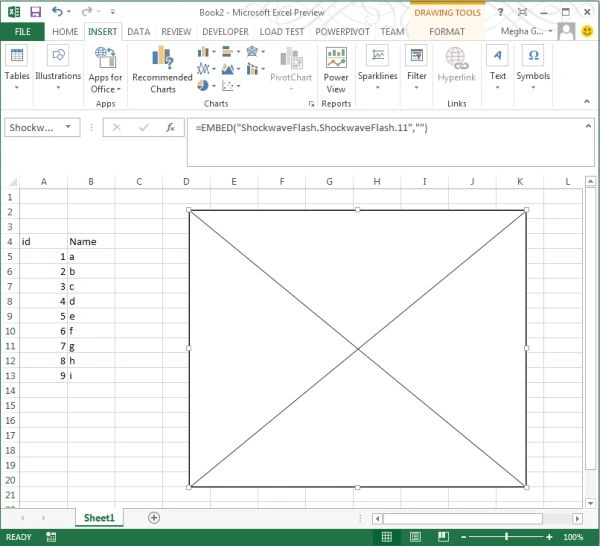
Task: Click the Redo arrow icon
Action: (x=86, y=12)
